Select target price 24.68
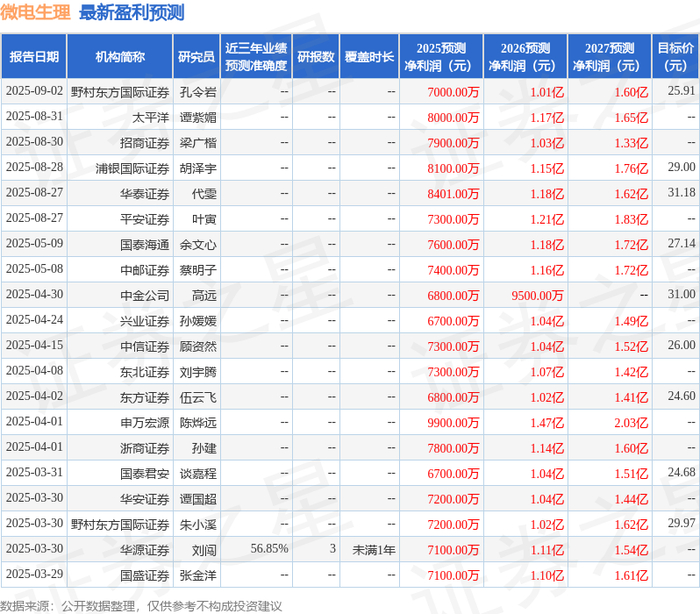The image size is (700, 614). click(x=681, y=473)
